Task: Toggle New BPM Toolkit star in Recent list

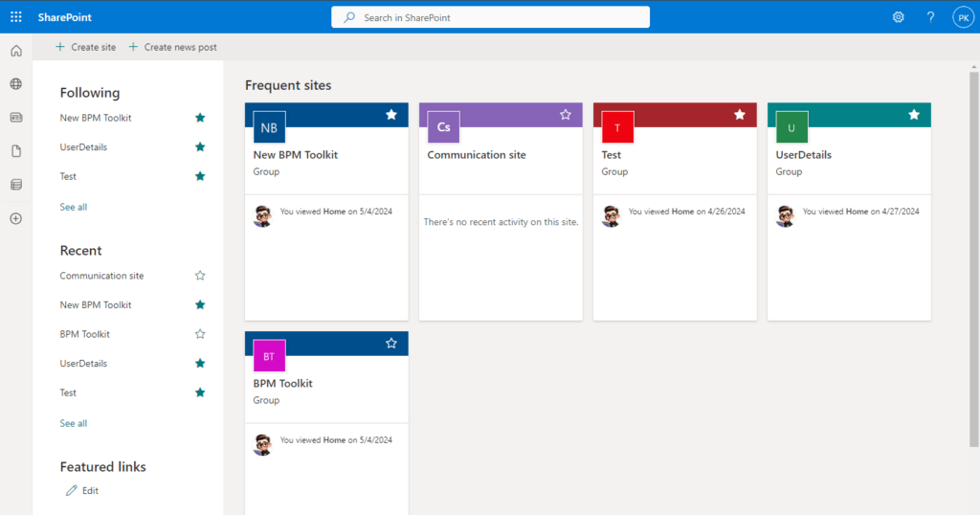Action: coord(200,305)
